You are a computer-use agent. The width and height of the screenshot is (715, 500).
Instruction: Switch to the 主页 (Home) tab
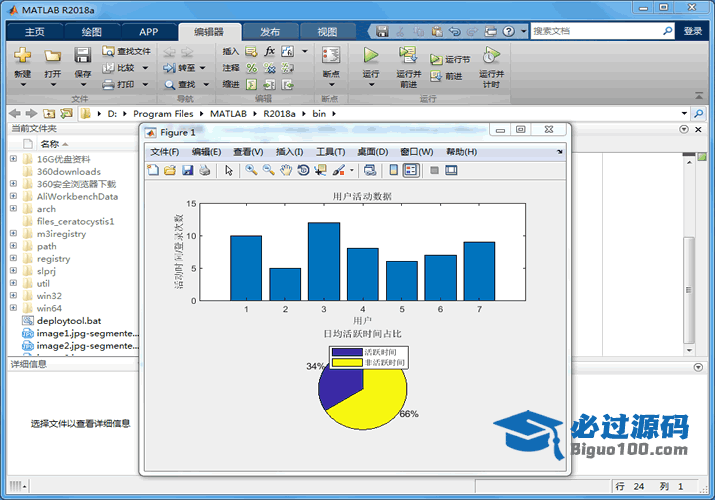pyautogui.click(x=35, y=32)
